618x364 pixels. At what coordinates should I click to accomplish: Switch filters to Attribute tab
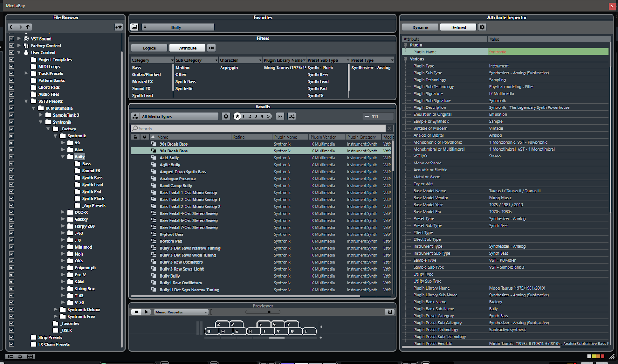pyautogui.click(x=188, y=48)
